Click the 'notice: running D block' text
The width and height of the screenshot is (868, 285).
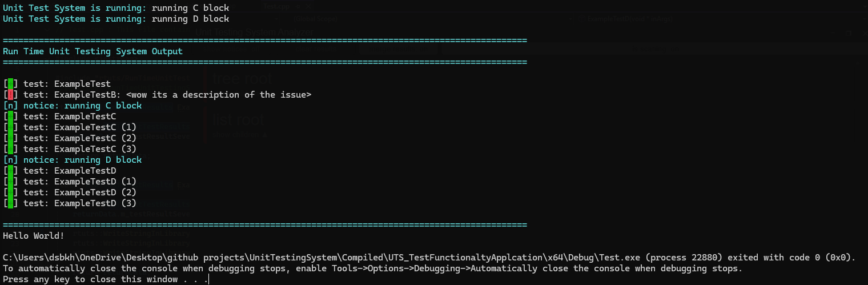point(82,160)
